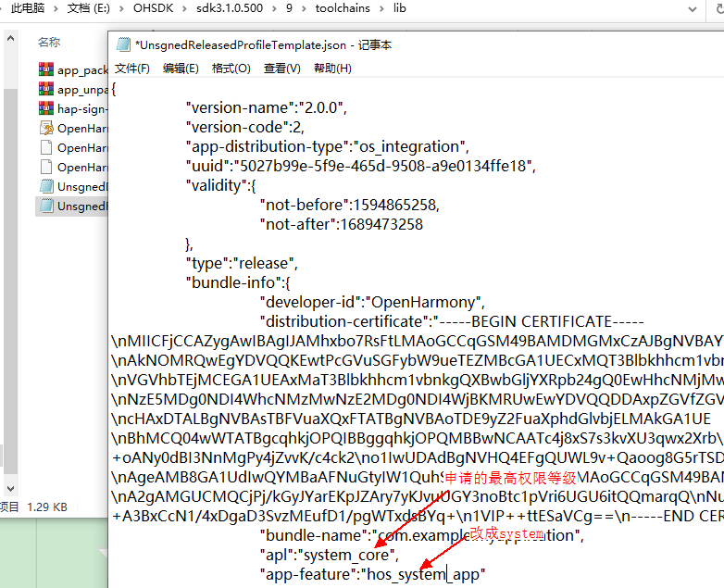Go to 文档 (E:) in Explorer breadcrumb
This screenshot has width=724, height=588.
coord(89,8)
